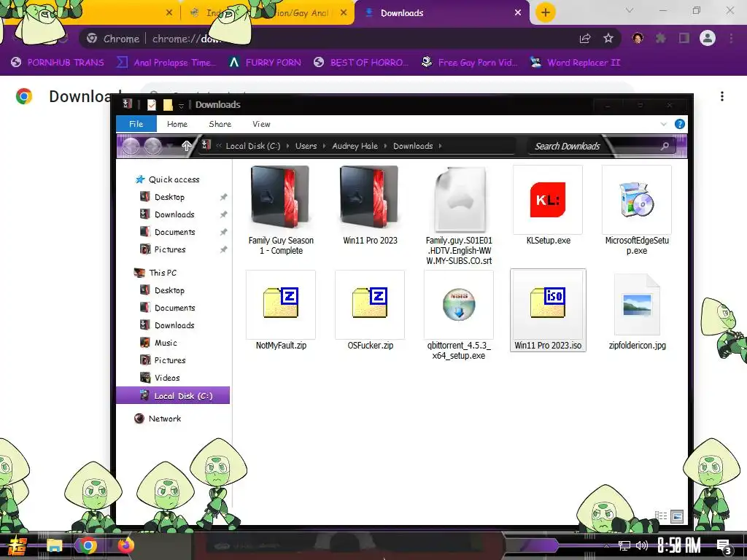Image resolution: width=747 pixels, height=560 pixels.
Task: Select NotMyFault.zip archive
Action: click(281, 311)
